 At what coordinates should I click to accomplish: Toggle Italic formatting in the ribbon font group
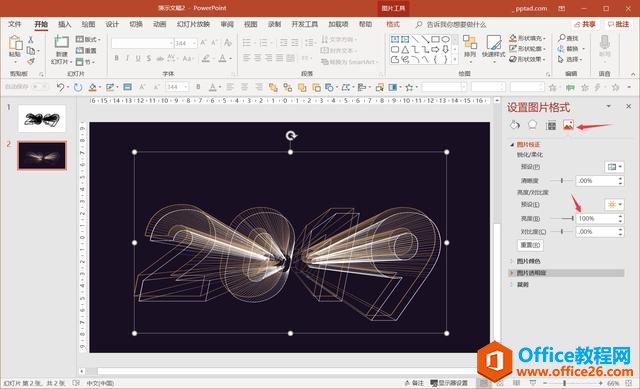[127, 58]
